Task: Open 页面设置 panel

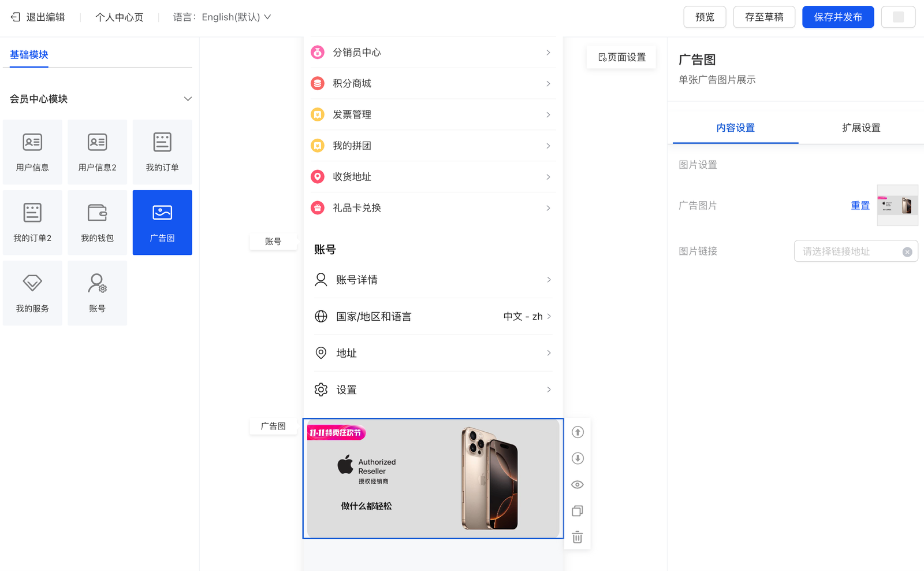Action: point(622,57)
